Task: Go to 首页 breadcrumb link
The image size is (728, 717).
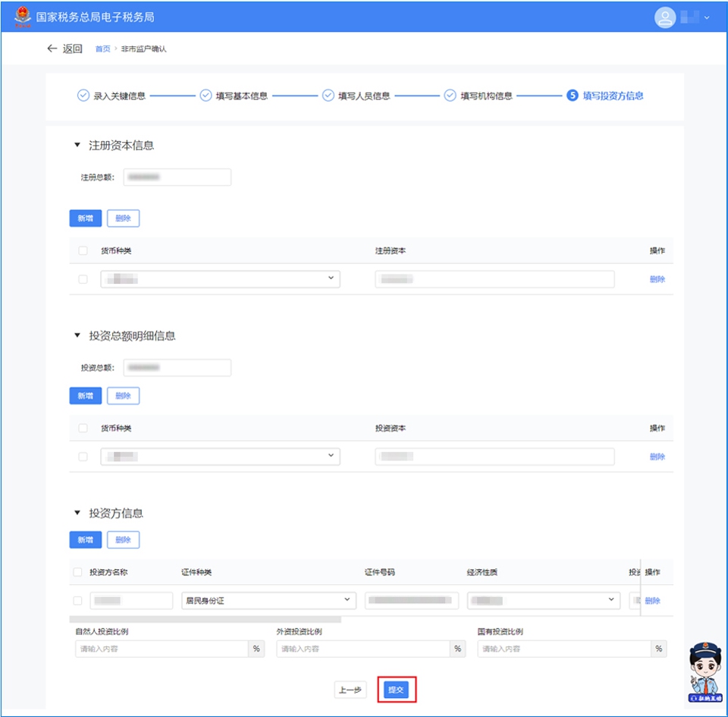Action: coord(102,49)
